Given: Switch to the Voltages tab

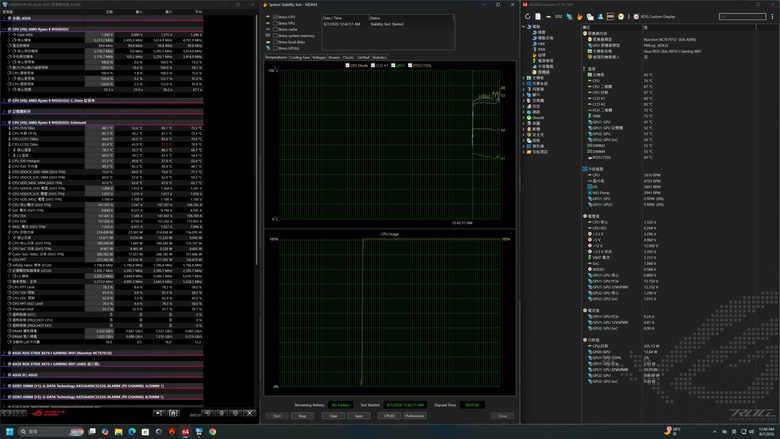Looking at the screenshot, I should point(319,58).
